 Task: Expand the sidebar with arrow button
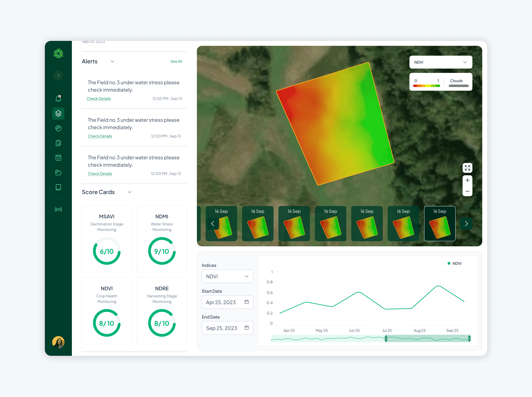pyautogui.click(x=58, y=75)
